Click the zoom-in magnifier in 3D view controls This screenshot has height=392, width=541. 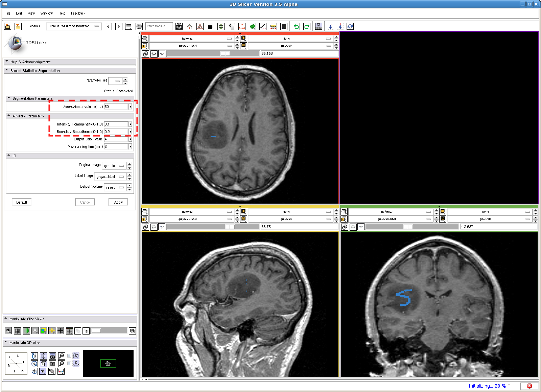click(x=62, y=356)
